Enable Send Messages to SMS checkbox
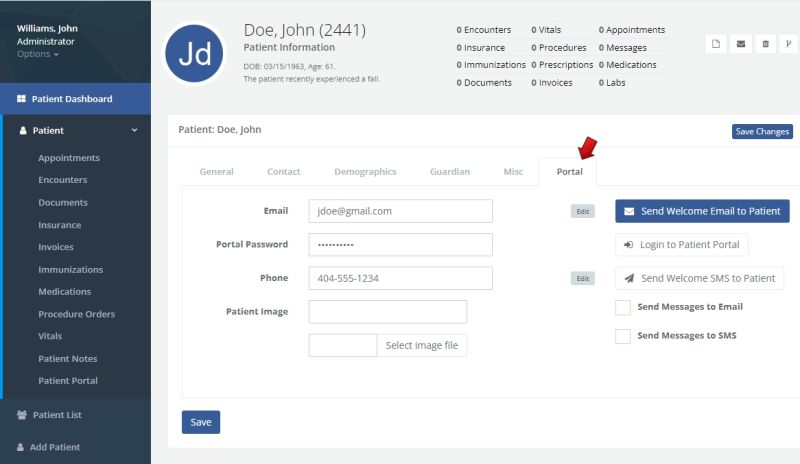 click(623, 336)
